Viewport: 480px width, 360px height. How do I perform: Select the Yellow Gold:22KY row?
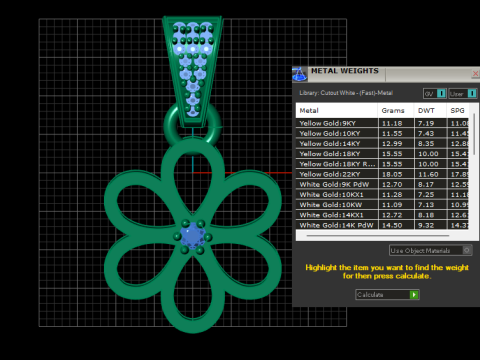coord(382,174)
